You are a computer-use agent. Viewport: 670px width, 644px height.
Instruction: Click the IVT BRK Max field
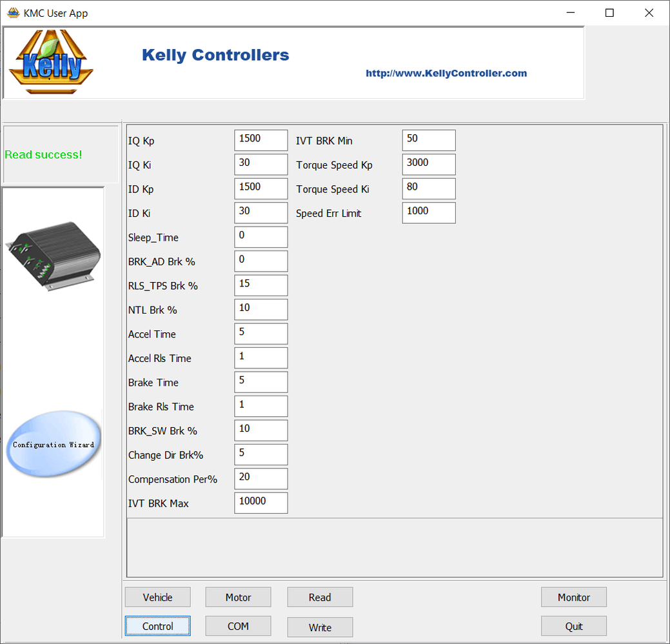(261, 503)
